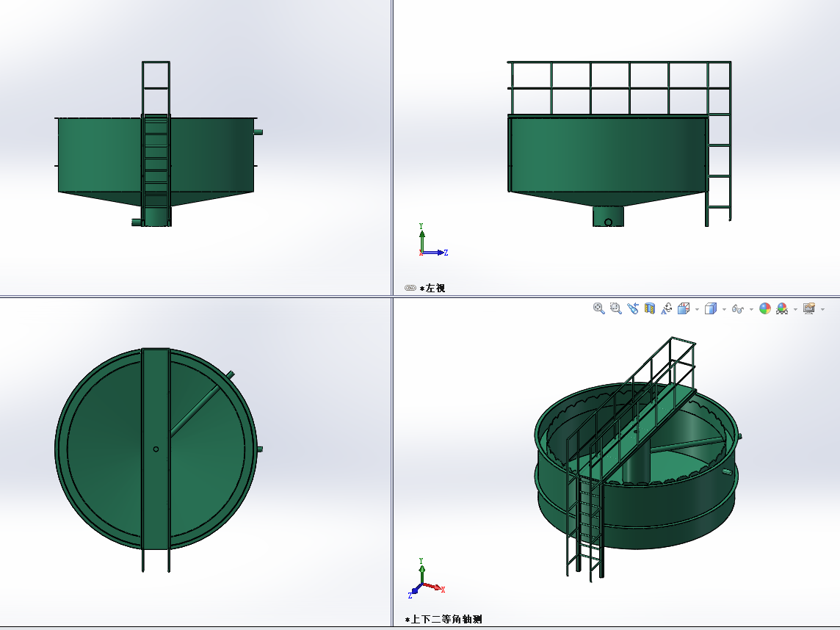This screenshot has width=840, height=630.
Task: Expand the View Settings dropdown arrow
Action: click(x=822, y=310)
